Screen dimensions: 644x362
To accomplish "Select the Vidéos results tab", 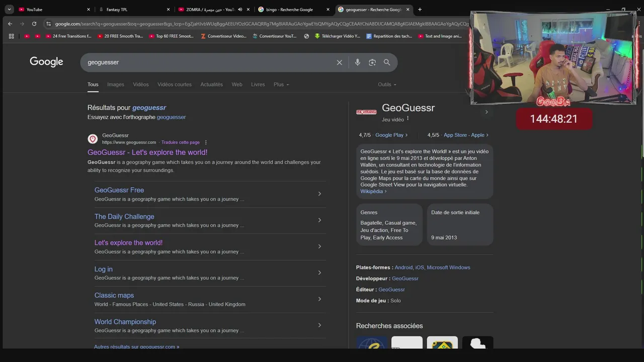I will coord(141,84).
